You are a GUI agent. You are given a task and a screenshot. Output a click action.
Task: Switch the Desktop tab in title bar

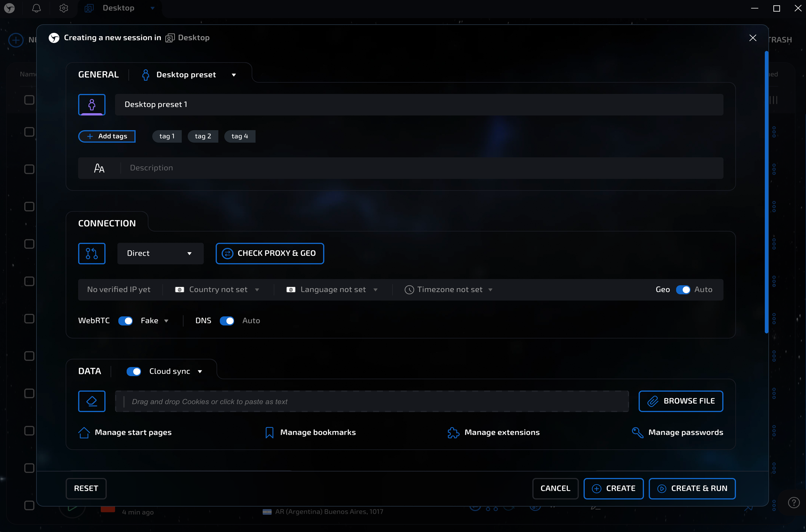[x=118, y=8]
